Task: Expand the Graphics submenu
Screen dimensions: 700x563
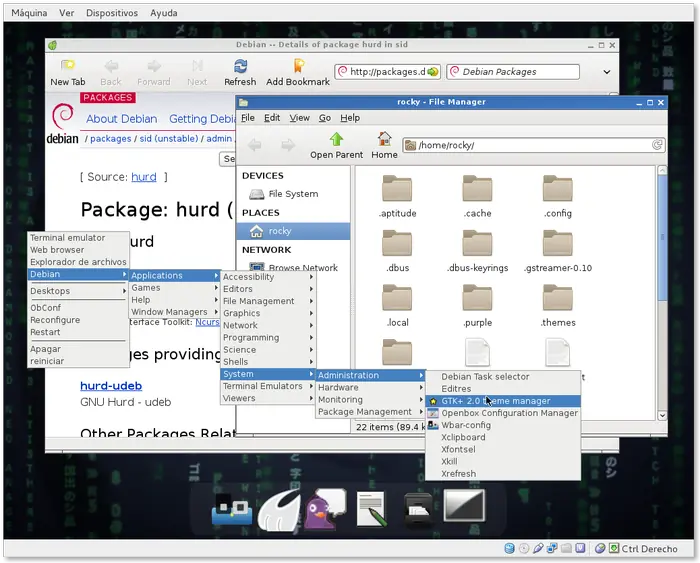Action: (268, 313)
